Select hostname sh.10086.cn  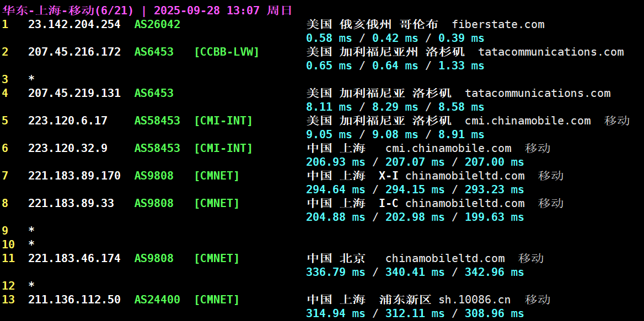coord(475,300)
